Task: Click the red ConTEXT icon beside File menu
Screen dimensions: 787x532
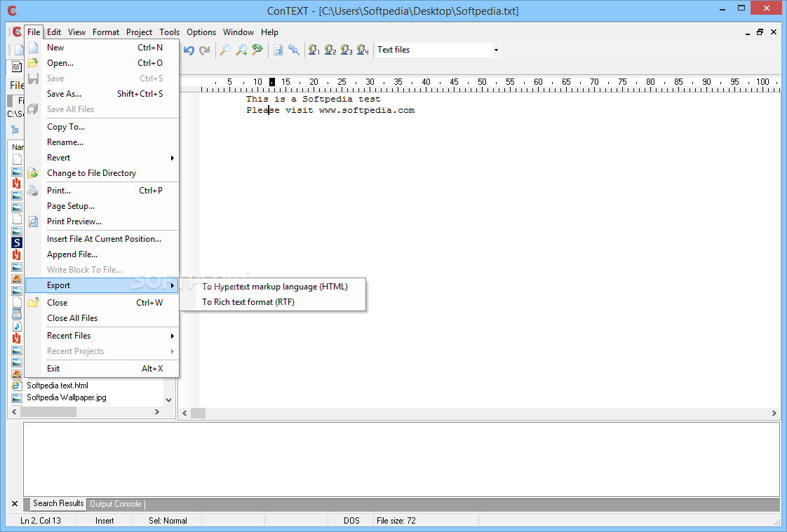Action: pyautogui.click(x=17, y=32)
